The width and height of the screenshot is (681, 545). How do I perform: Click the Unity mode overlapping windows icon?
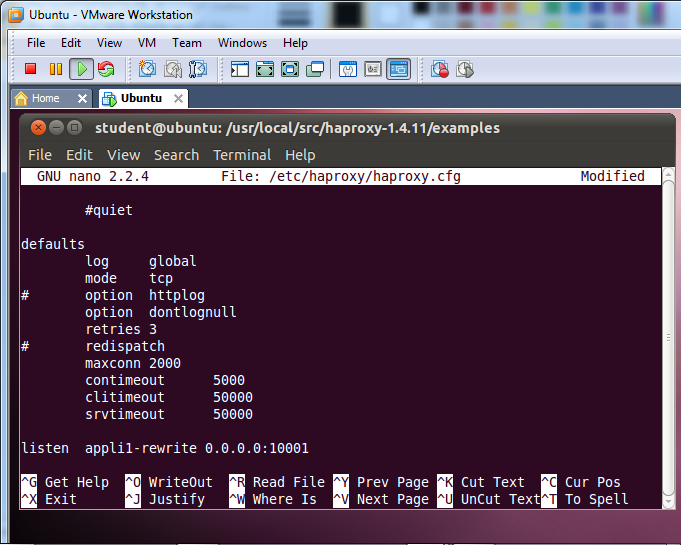pos(315,69)
